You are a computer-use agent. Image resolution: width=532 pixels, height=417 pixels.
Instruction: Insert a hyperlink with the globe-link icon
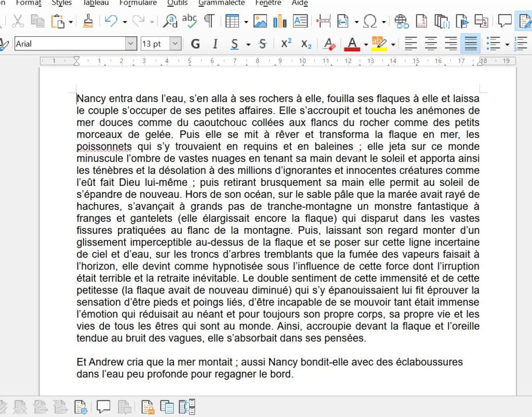[x=402, y=21]
